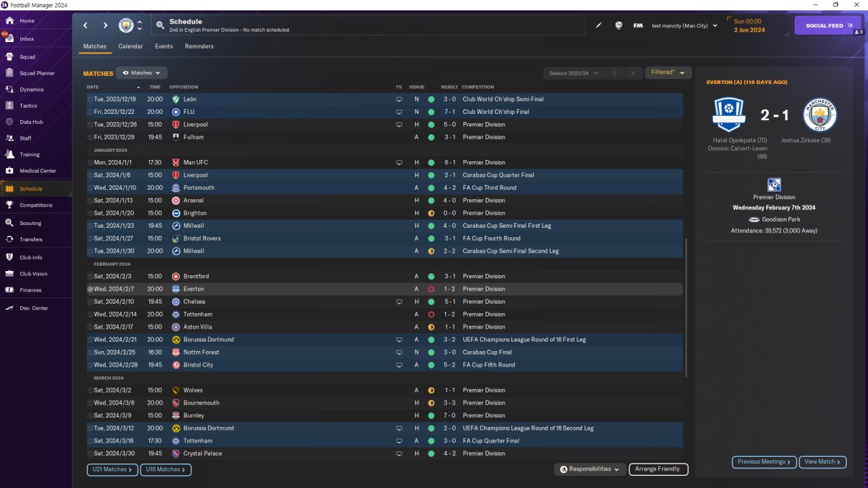Expand the Filtered* dropdown
The height and width of the screenshot is (488, 868).
point(668,73)
